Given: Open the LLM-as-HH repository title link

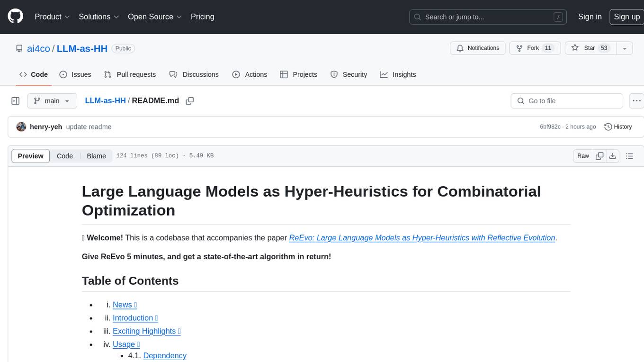Looking at the screenshot, I should (x=82, y=48).
